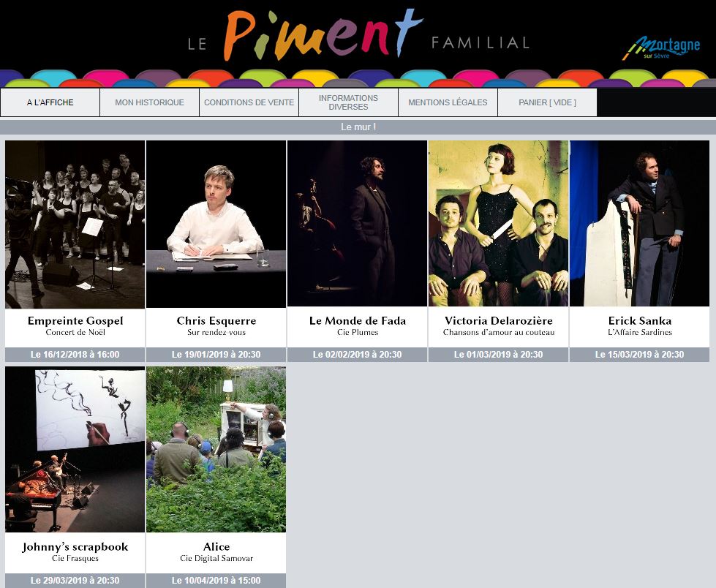
Task: Select the date Le 16/12/2018 à 16:00
Action: (75, 355)
